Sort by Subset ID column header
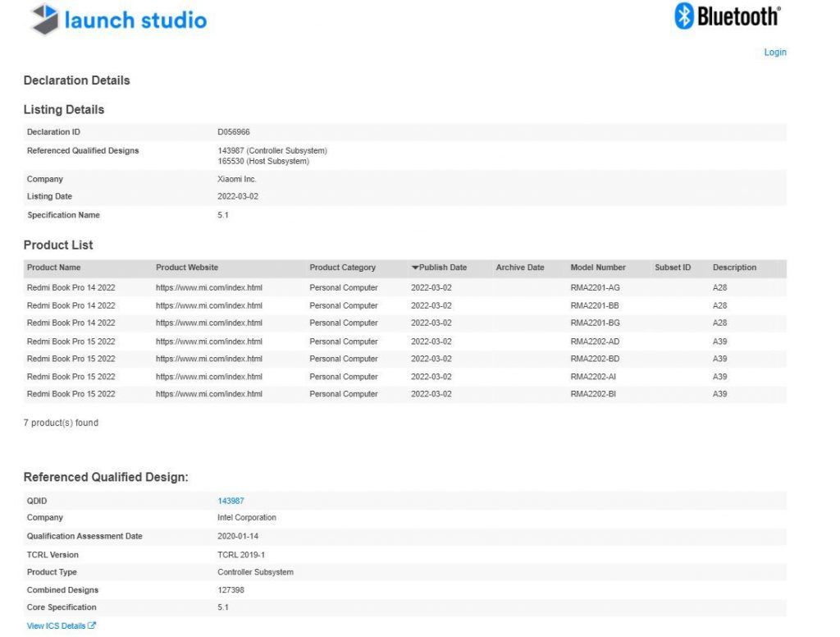This screenshot has width=840, height=637. point(673,268)
